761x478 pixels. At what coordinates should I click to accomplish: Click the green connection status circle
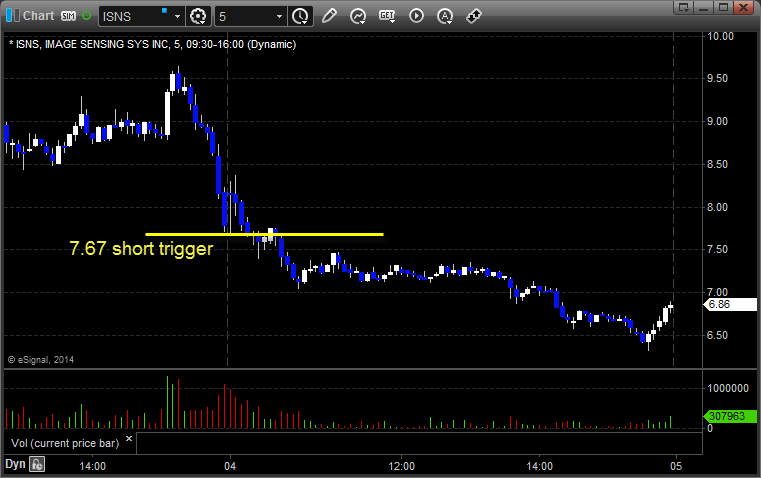[86, 16]
